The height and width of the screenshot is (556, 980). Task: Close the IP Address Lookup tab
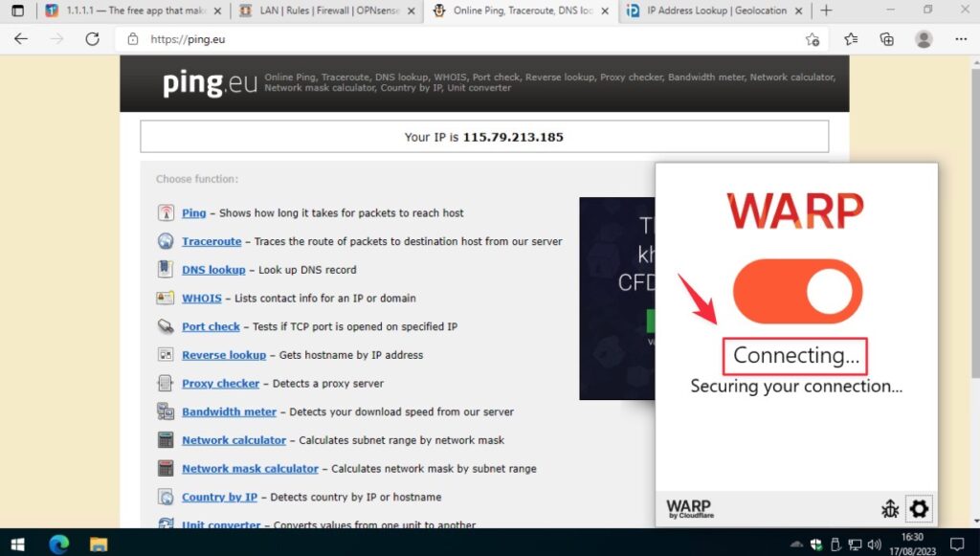(x=799, y=11)
